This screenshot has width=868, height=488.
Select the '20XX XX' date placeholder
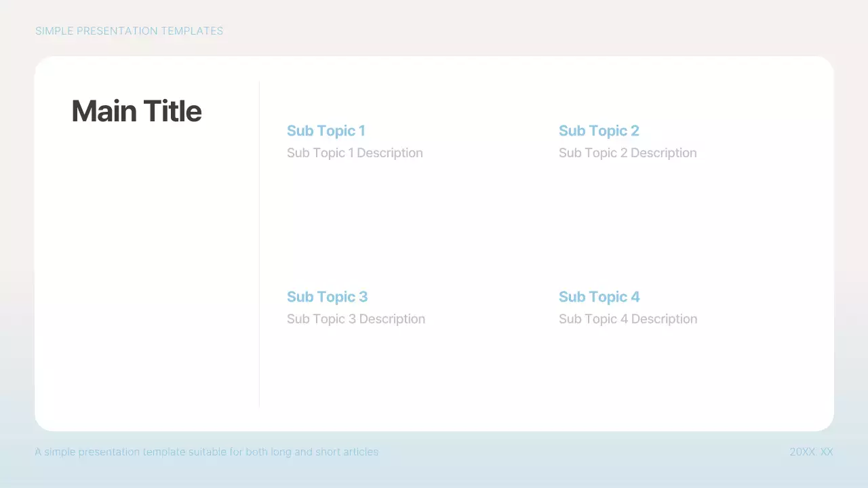[x=811, y=452]
